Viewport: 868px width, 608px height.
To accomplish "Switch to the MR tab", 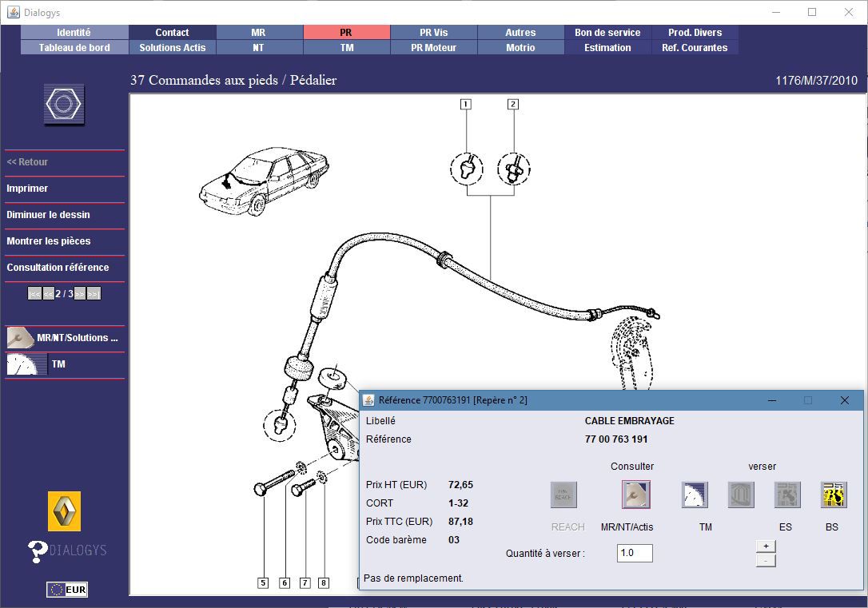I will (259, 32).
